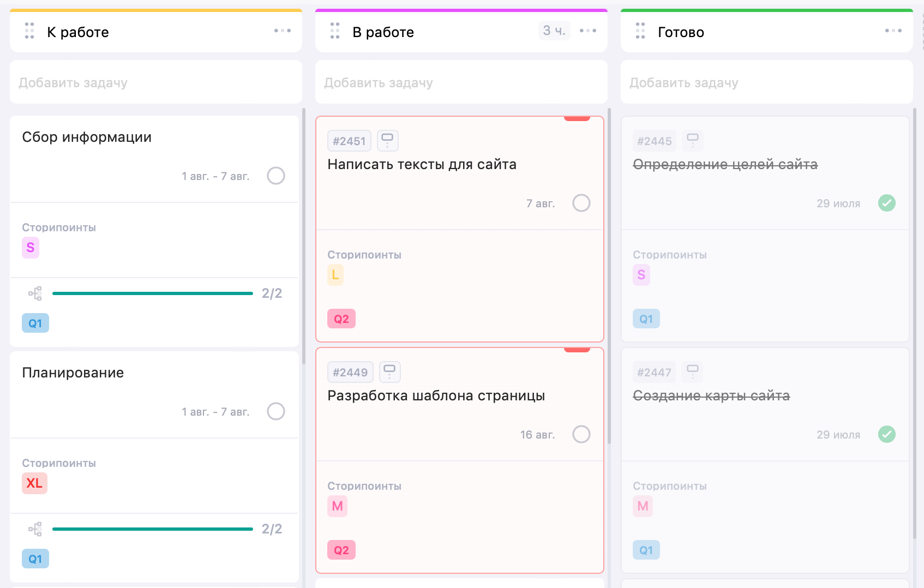The width and height of the screenshot is (924, 588).
Task: Click subtask icon on task #2449
Action: tap(389, 372)
